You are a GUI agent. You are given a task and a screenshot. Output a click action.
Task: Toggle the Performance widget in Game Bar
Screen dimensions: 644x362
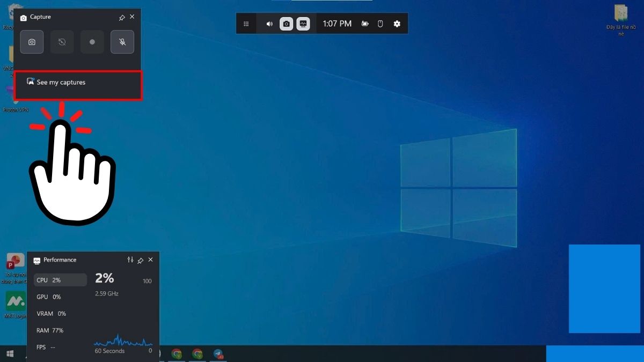point(303,24)
